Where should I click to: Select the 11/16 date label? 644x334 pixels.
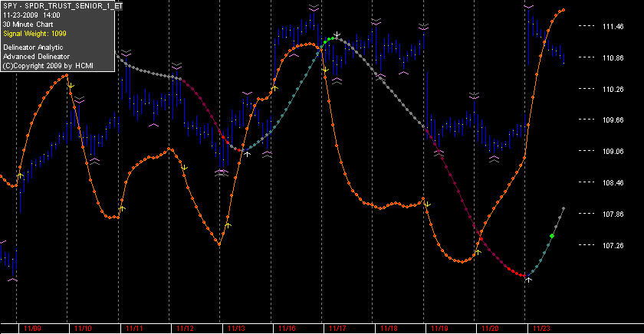[x=287, y=329]
